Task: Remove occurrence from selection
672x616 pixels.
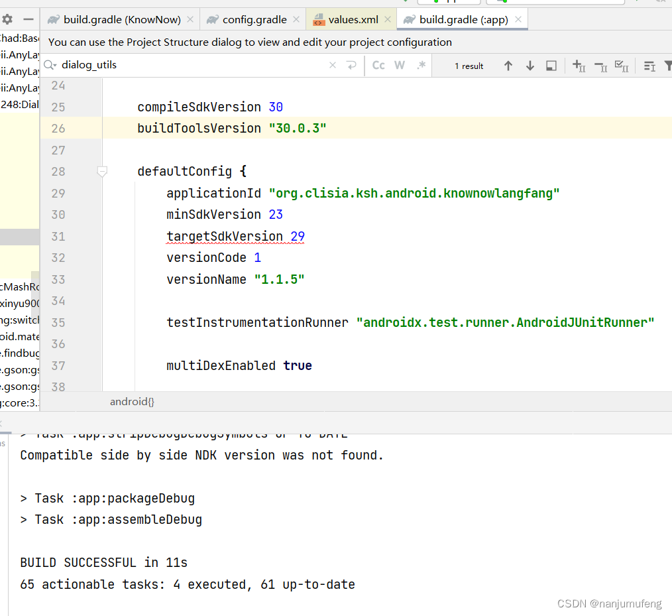Action: pos(600,66)
